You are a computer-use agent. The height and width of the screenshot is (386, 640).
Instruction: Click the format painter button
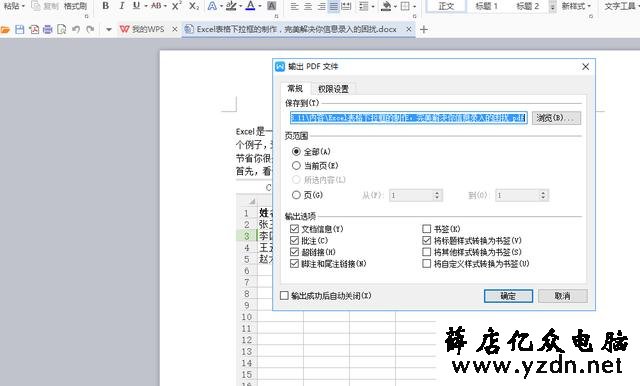click(x=76, y=6)
